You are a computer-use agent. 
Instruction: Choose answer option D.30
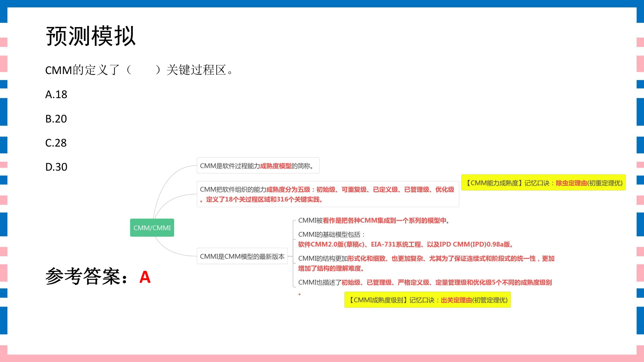[x=56, y=167]
